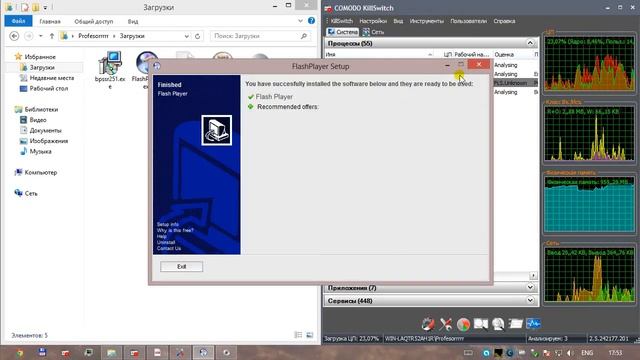Open the Главная ribbon tab in Explorer

point(50,21)
